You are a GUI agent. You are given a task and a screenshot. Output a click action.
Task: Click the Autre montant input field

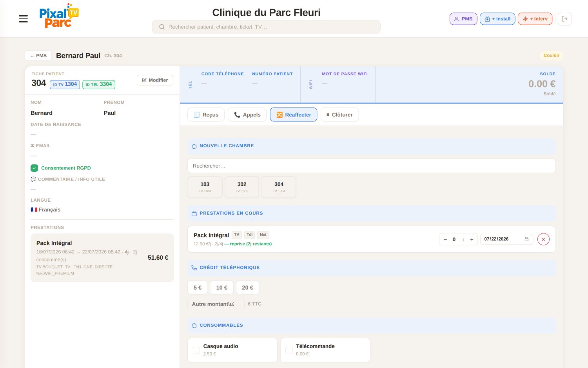pyautogui.click(x=216, y=304)
